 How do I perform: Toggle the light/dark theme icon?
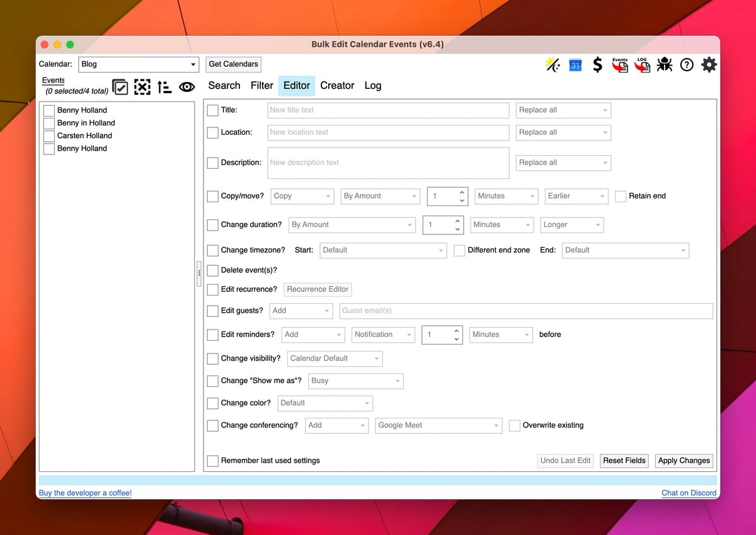pyautogui.click(x=553, y=64)
